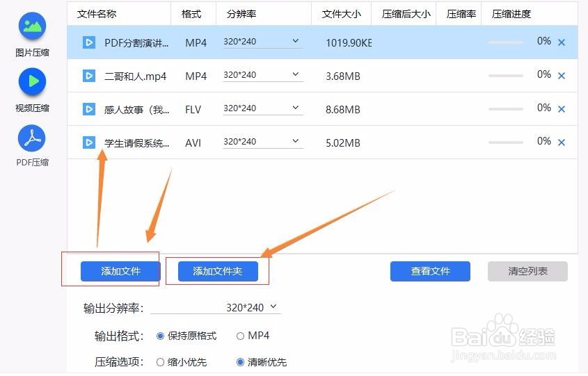Click the progress bar in PDF分割演讲 row
The image size is (588, 376).
point(505,42)
